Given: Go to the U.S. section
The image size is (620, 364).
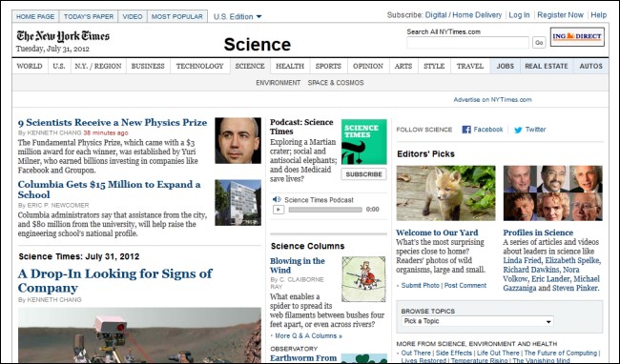Looking at the screenshot, I should point(59,66).
